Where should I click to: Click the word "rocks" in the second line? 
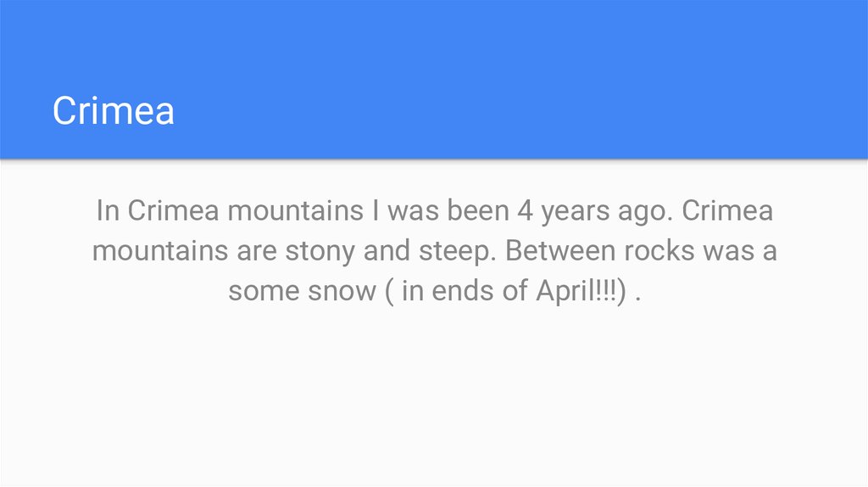pos(664,251)
